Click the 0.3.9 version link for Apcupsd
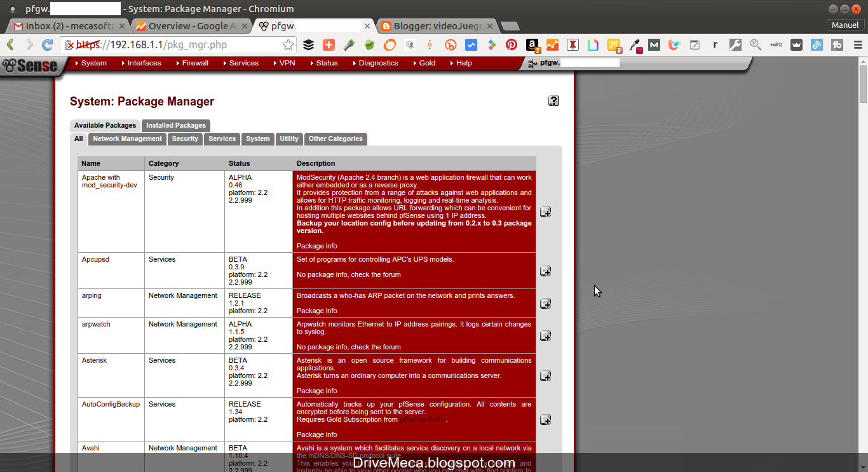 [x=236, y=267]
